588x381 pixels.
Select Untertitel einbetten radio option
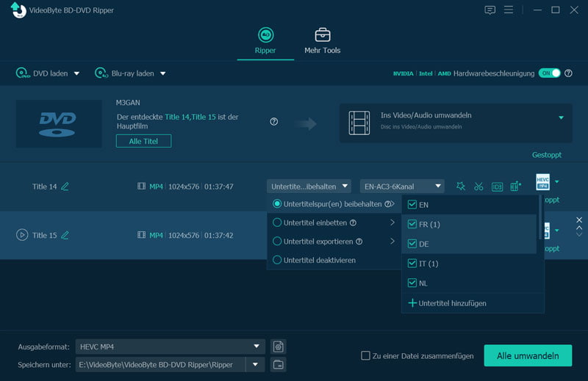(x=277, y=222)
